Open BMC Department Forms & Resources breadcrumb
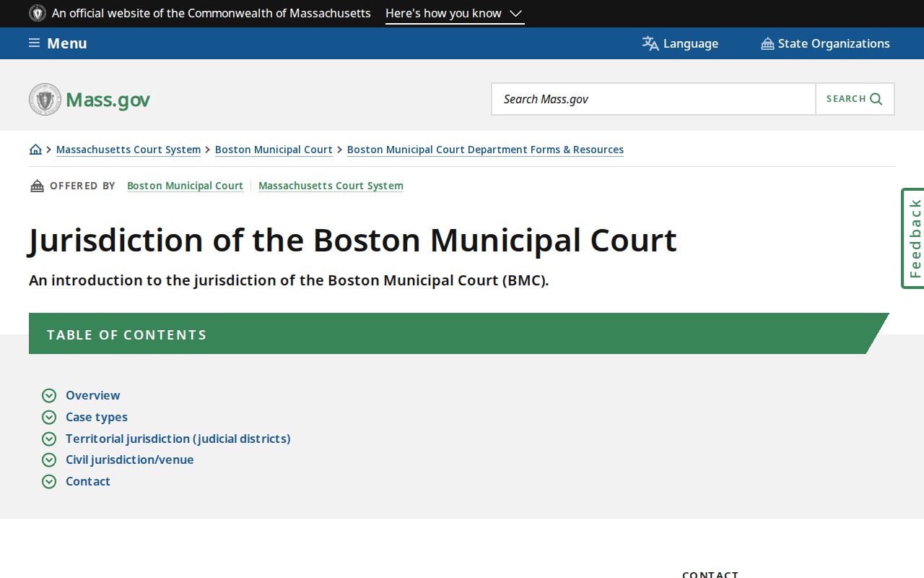 (485, 150)
